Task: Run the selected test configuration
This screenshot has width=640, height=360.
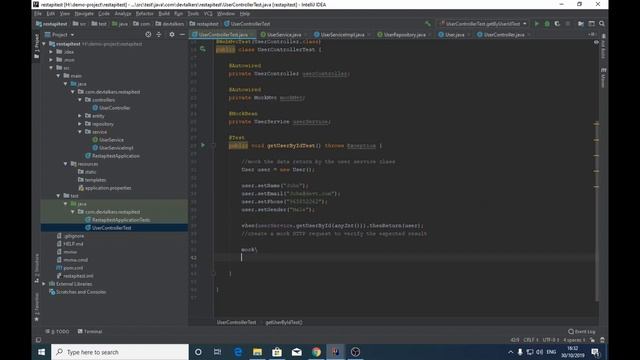Action: 537,24
